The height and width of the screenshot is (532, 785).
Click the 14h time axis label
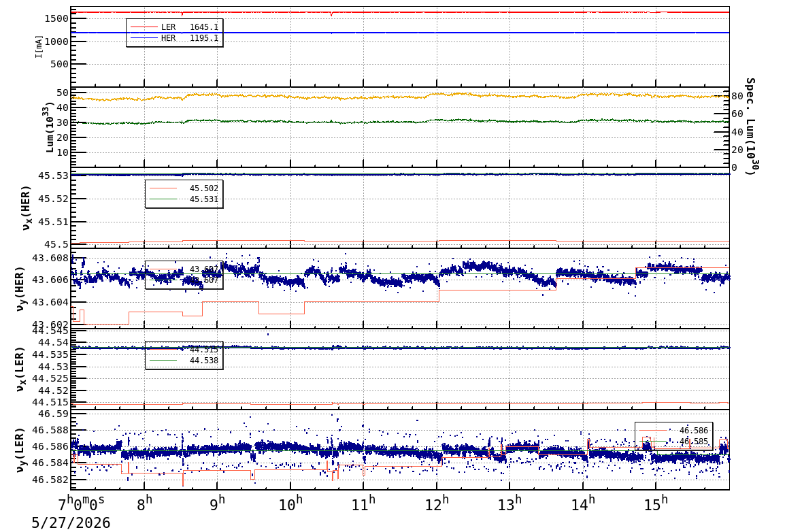(x=583, y=503)
